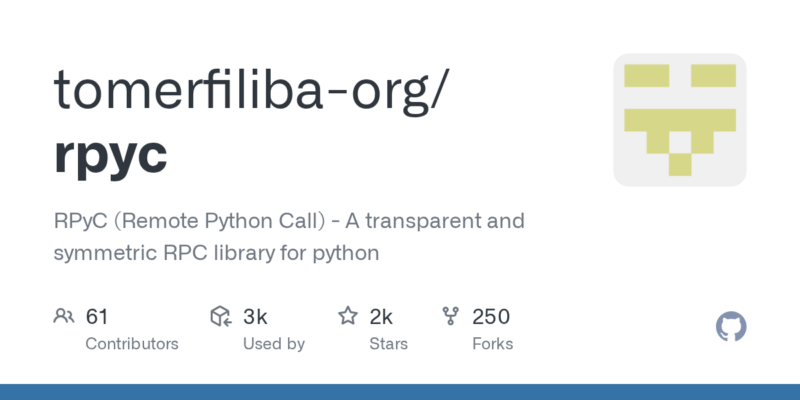Click the 2k stars count
The width and height of the screenshot is (800, 400).
coord(381,317)
